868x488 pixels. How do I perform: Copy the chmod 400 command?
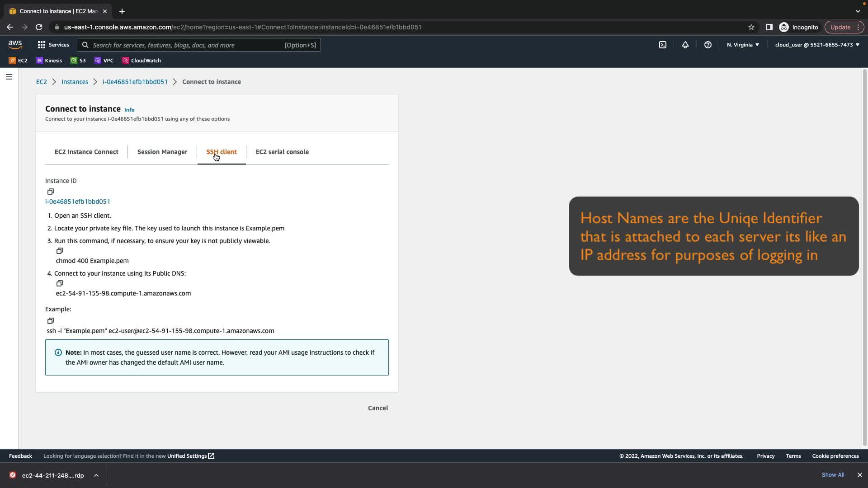click(59, 251)
